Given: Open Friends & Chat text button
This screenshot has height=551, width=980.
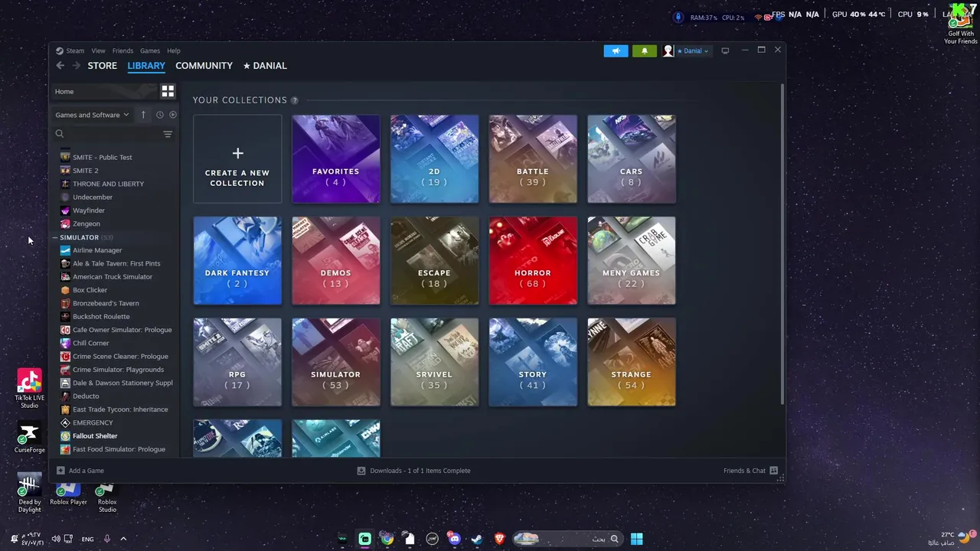Looking at the screenshot, I should (744, 471).
